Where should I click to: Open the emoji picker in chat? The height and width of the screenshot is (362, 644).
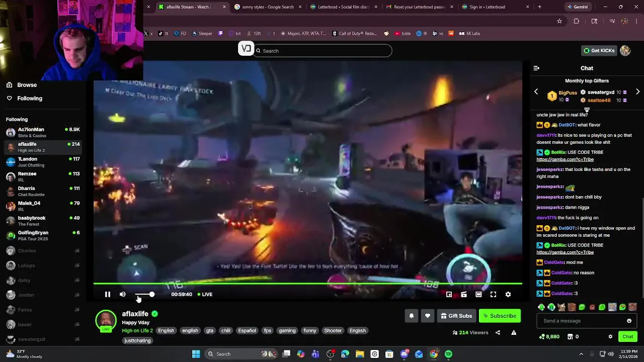tap(629, 321)
